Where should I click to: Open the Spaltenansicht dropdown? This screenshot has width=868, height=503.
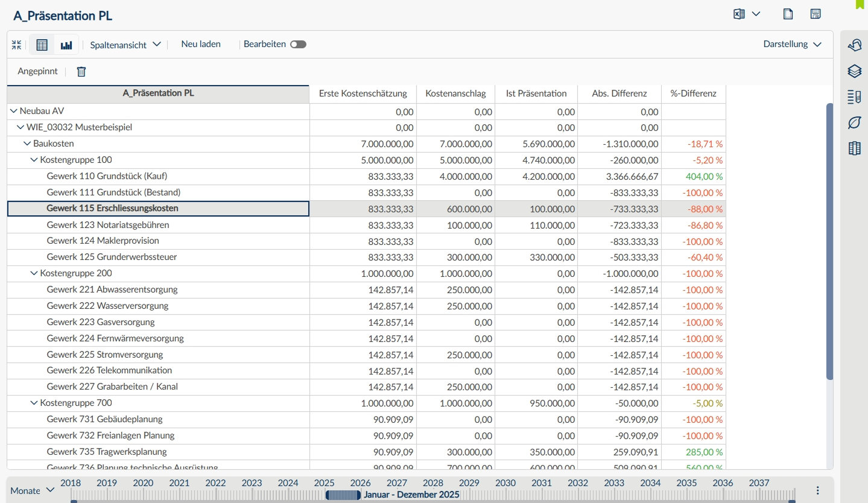pyautogui.click(x=125, y=45)
